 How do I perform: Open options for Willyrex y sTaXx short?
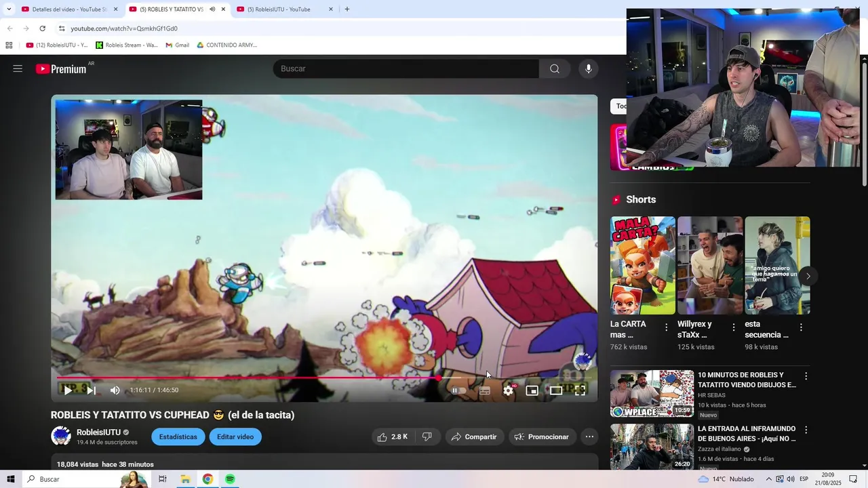(733, 327)
